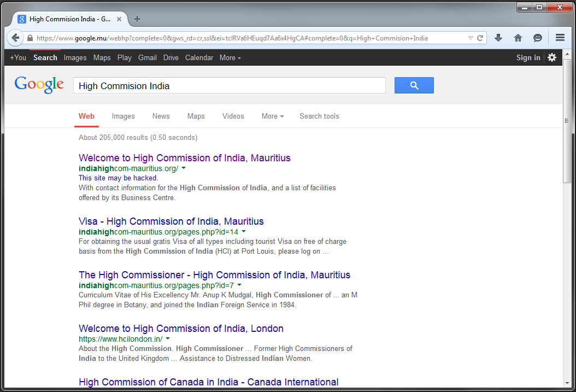Open options arrow beside indiahighcom-mauritius.org/ URL
This screenshot has height=392, width=576.
(x=184, y=168)
